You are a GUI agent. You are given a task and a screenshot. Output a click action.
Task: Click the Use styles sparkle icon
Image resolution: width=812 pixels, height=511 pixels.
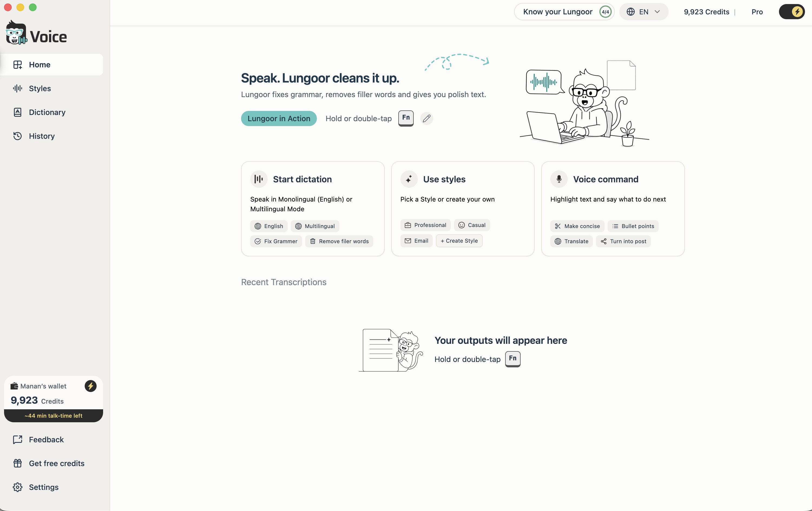pyautogui.click(x=409, y=179)
